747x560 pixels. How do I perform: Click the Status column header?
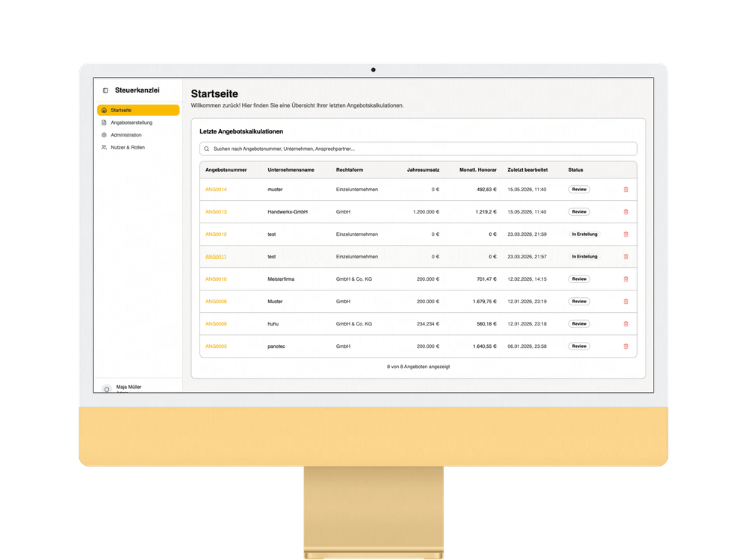[575, 170]
